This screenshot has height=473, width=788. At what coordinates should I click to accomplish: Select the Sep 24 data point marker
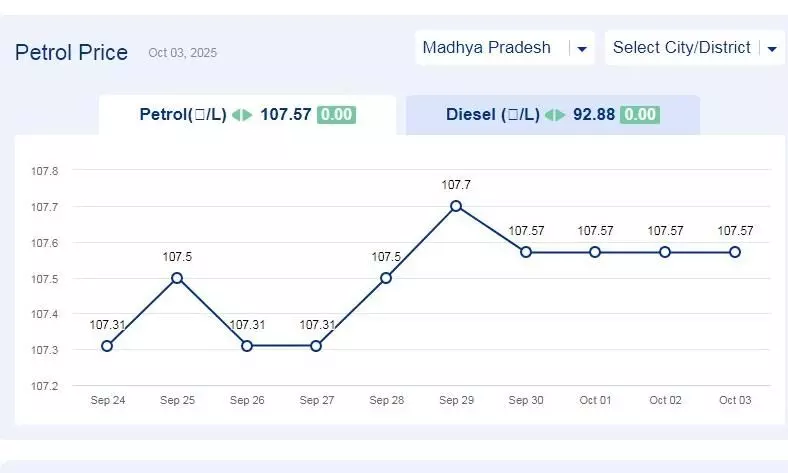(x=107, y=346)
